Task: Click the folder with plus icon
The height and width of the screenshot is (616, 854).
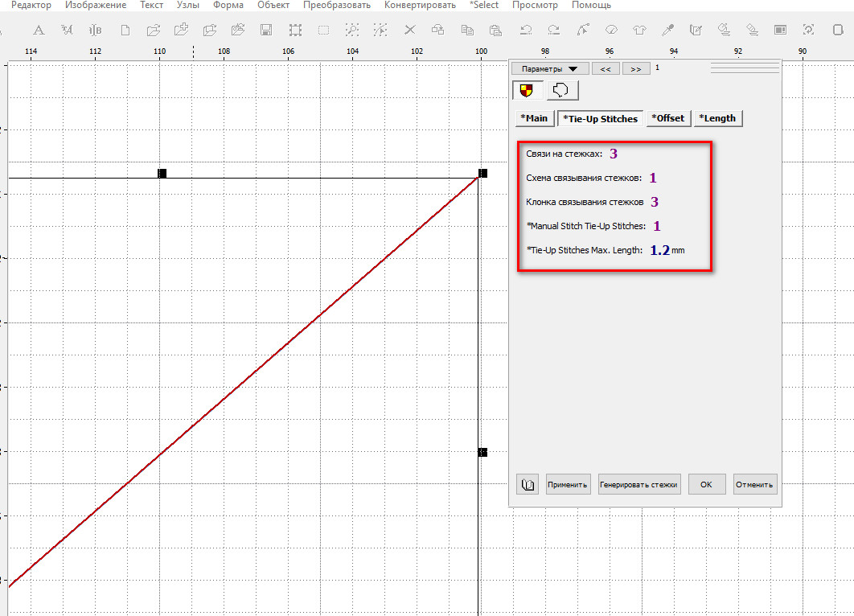Action: click(x=182, y=30)
